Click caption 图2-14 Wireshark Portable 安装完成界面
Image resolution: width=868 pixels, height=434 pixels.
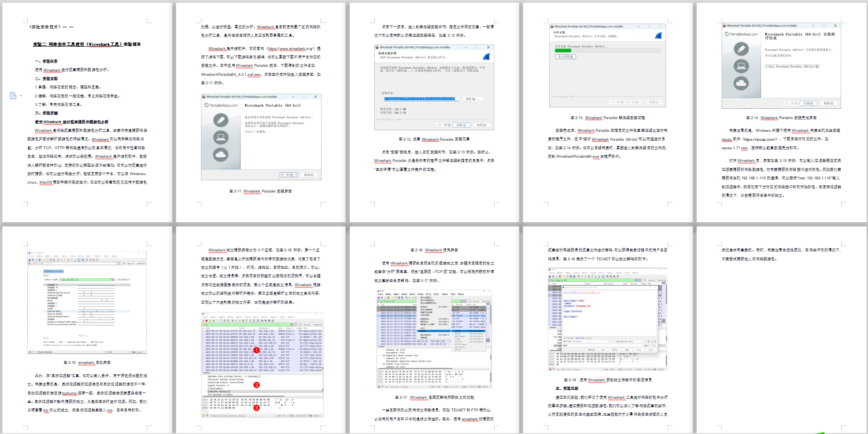(781, 118)
